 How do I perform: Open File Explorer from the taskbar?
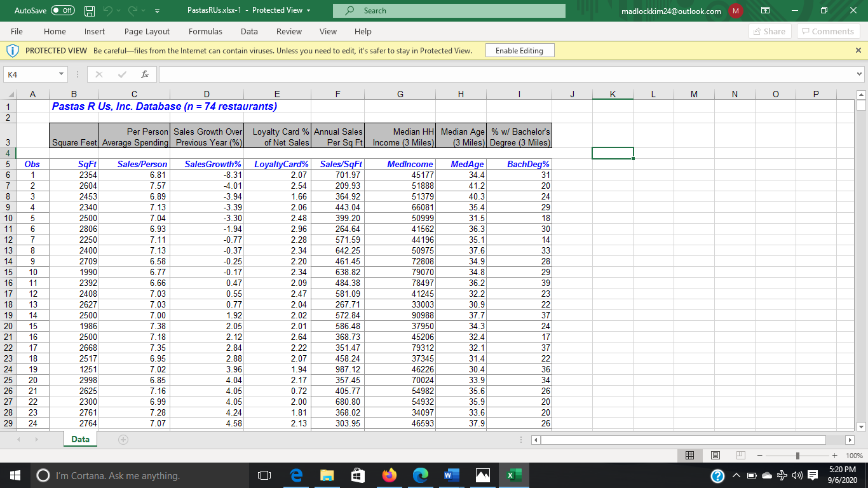pos(327,475)
